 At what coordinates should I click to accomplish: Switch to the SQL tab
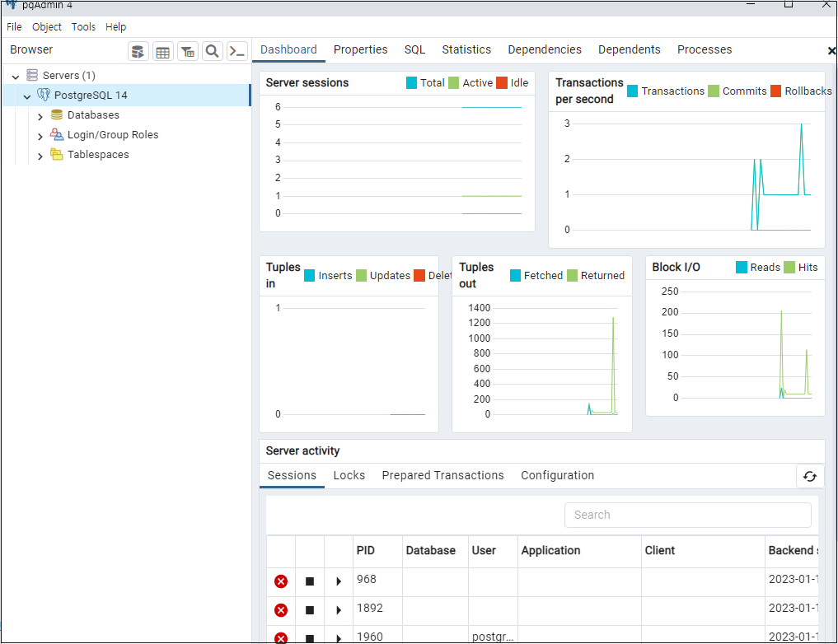[x=414, y=49]
